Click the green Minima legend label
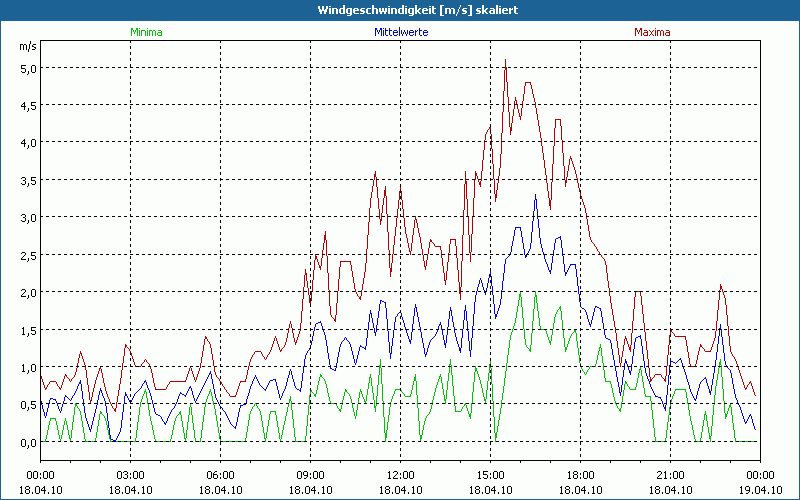The height and width of the screenshot is (500, 800). (x=146, y=32)
